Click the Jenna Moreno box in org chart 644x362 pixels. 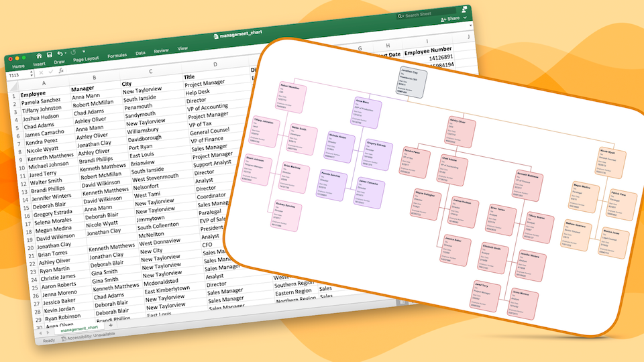click(x=523, y=304)
